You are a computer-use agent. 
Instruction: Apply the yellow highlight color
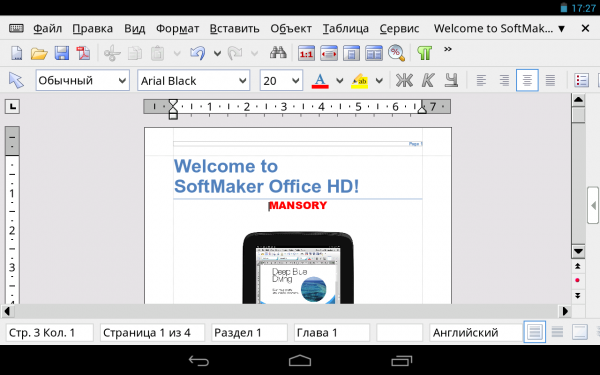[x=359, y=80]
